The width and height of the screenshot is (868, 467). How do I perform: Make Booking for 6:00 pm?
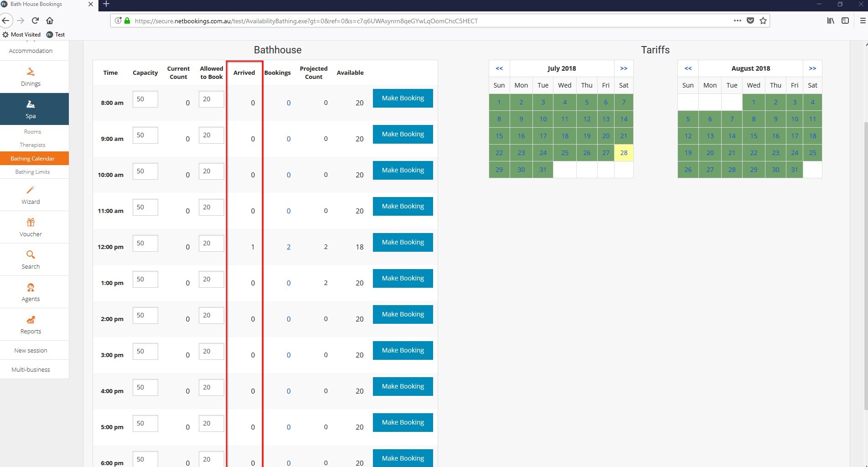coord(403,458)
